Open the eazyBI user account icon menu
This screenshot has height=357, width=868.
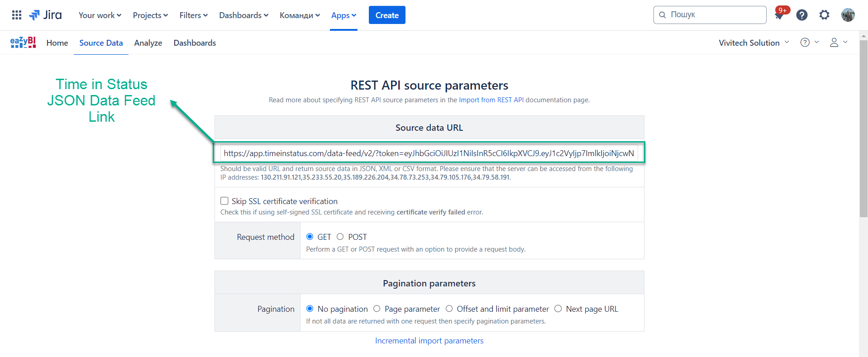(838, 43)
